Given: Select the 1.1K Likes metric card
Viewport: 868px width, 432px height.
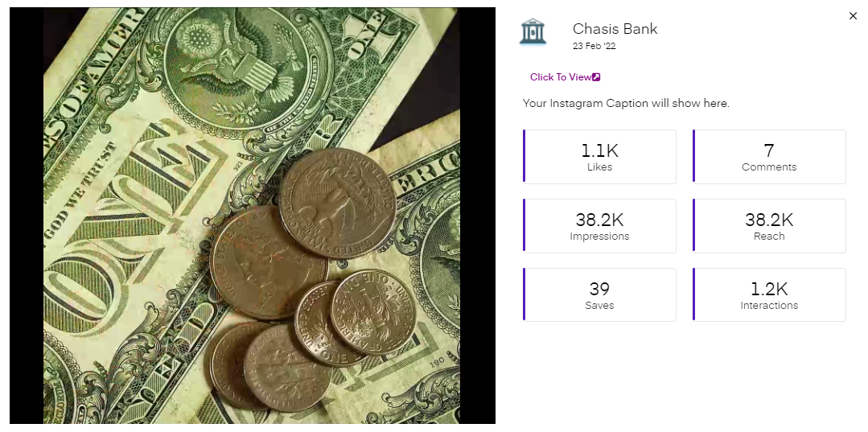Looking at the screenshot, I should (x=599, y=157).
